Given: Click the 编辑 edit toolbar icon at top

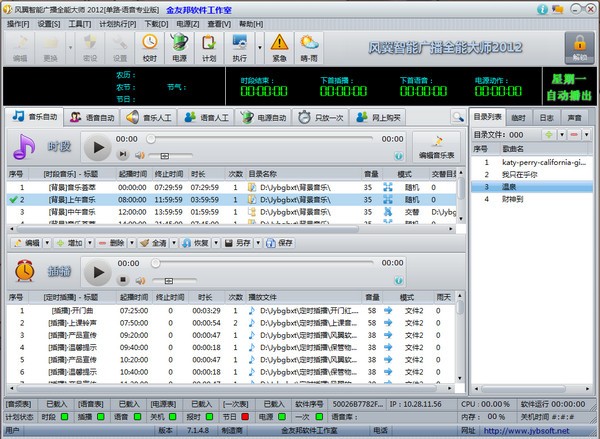Looking at the screenshot, I should [x=20, y=48].
